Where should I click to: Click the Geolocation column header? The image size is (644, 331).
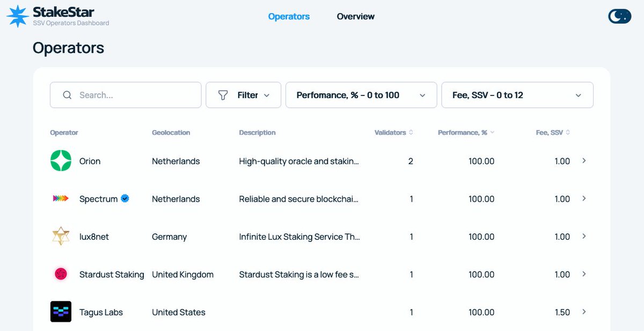tap(171, 133)
